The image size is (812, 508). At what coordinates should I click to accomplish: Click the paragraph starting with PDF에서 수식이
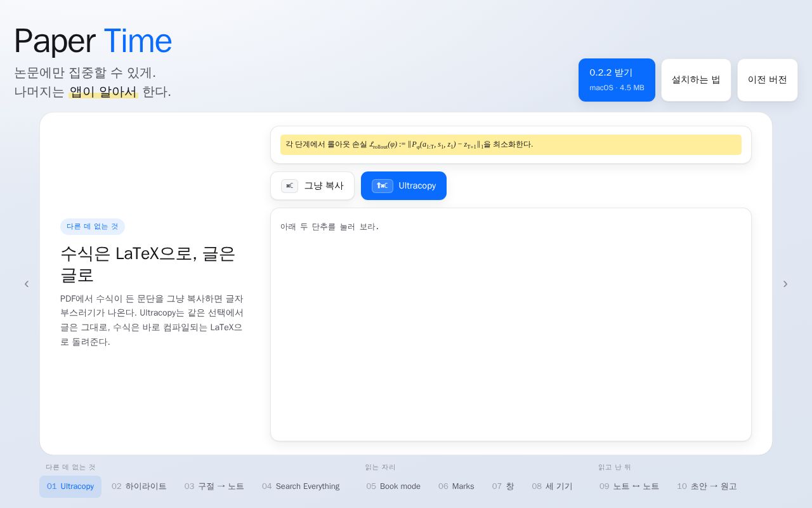pos(152,321)
